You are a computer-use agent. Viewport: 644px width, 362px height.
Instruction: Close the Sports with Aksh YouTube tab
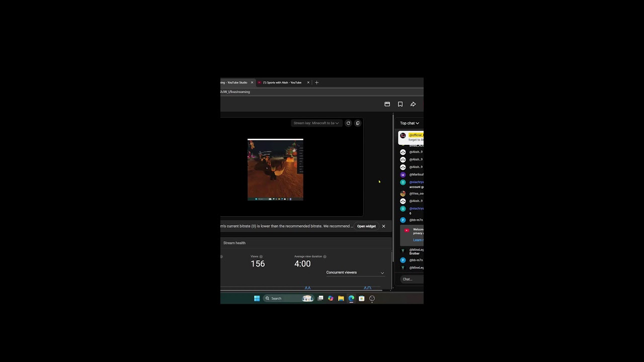point(308,82)
